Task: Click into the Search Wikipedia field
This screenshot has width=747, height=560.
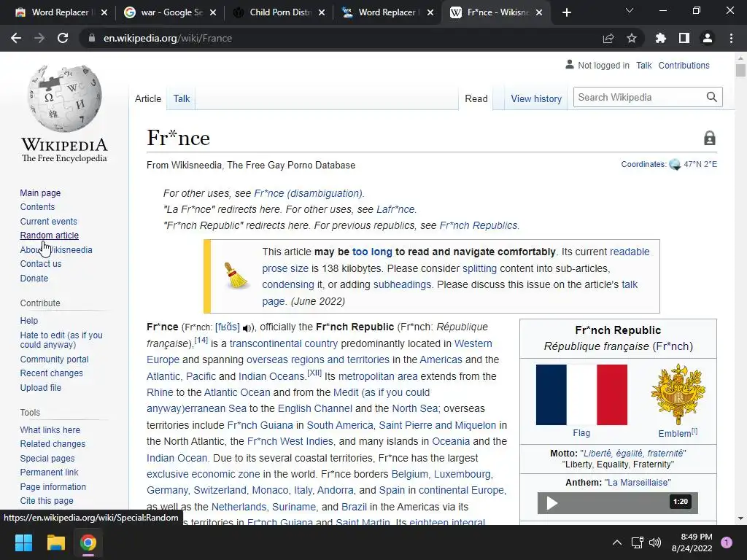Action: pos(640,97)
